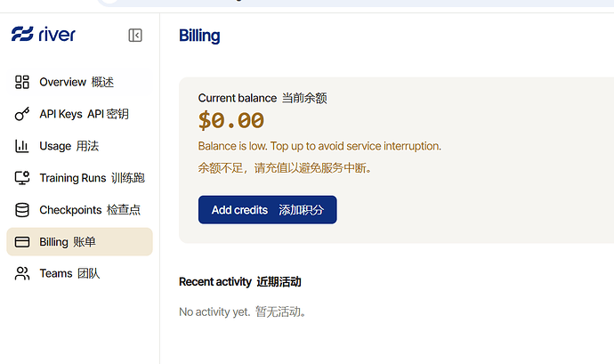
Task: Click the river wave logo icon
Action: pos(22,34)
